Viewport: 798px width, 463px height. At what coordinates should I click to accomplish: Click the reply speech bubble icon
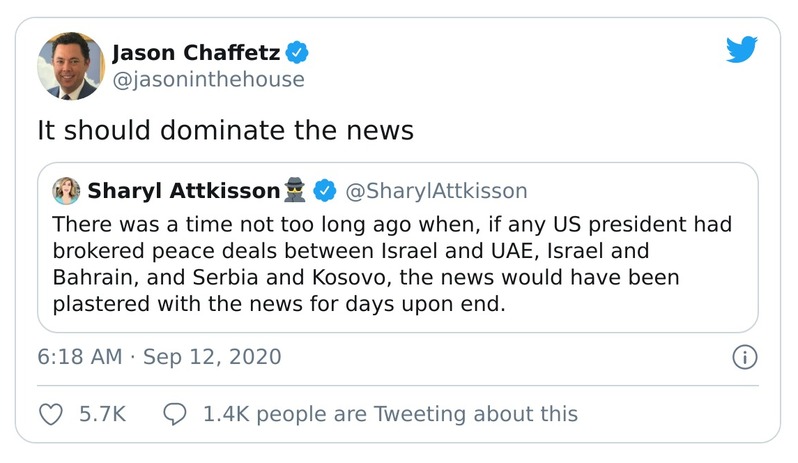point(175,413)
